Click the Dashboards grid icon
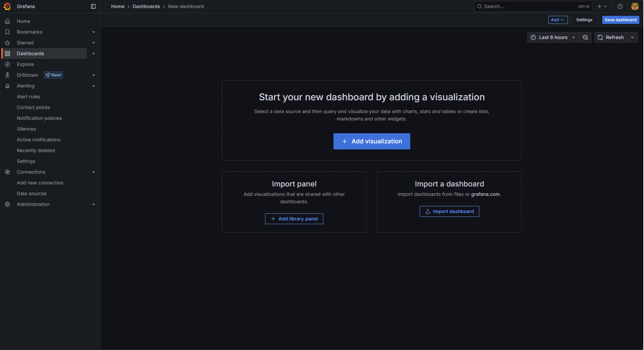644x350 pixels. 7,54
